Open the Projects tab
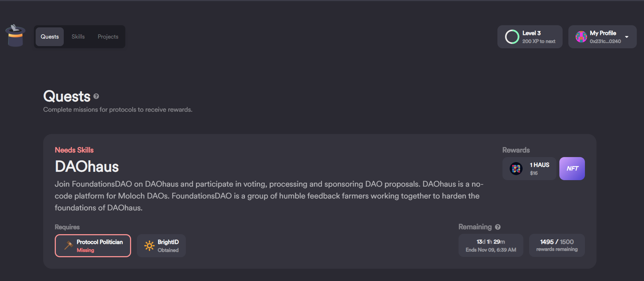Screen dimensions: 644x281 pyautogui.click(x=108, y=37)
